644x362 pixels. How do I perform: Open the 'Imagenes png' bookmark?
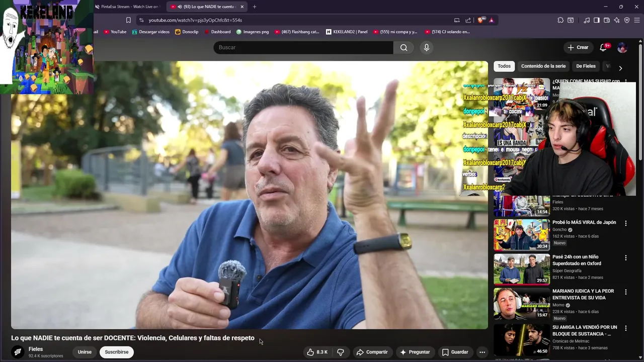(253, 32)
